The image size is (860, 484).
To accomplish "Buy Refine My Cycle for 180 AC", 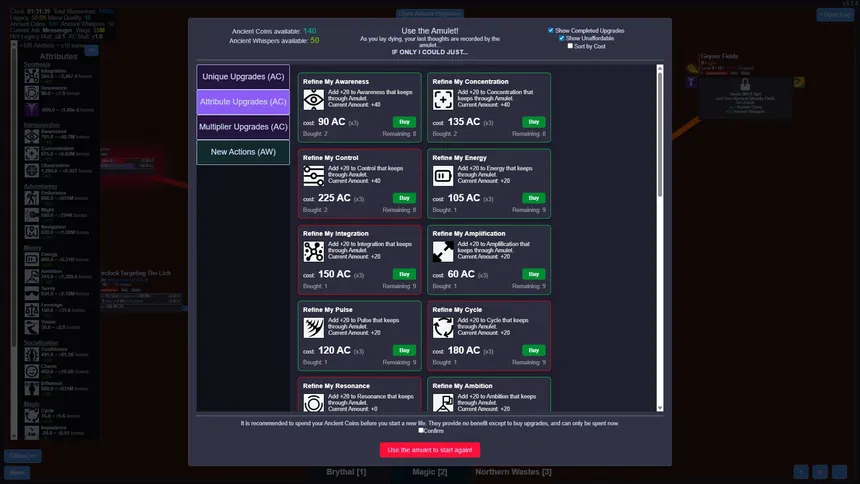I will click(x=534, y=350).
